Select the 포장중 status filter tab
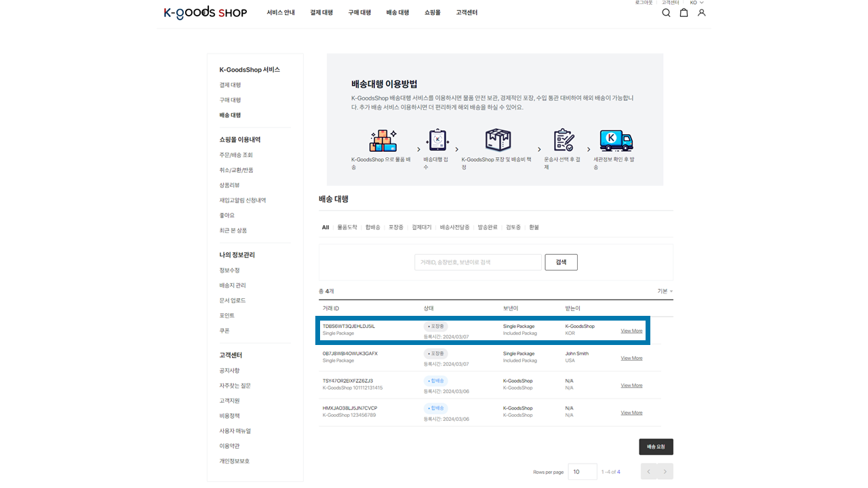Viewport: 868px width, 488px height. [x=396, y=228]
